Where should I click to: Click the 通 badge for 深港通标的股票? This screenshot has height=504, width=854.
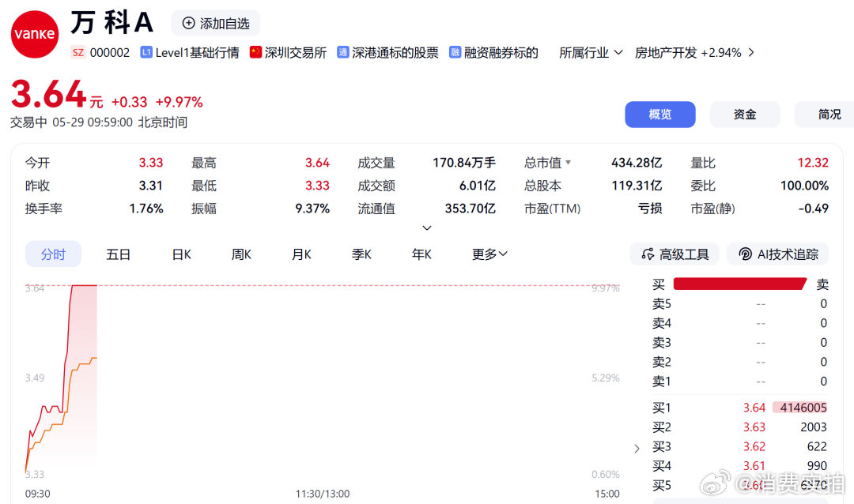pos(342,52)
